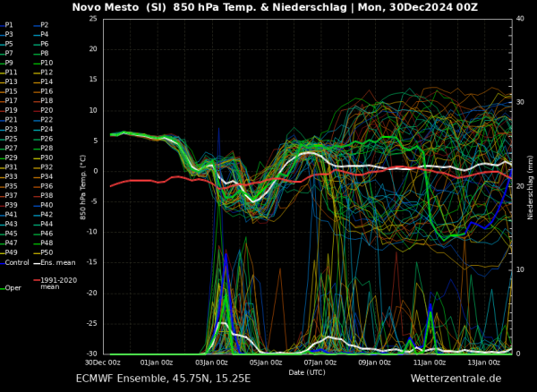Click the 07Jan 00z axis label
The image size is (537, 392).
click(x=320, y=362)
